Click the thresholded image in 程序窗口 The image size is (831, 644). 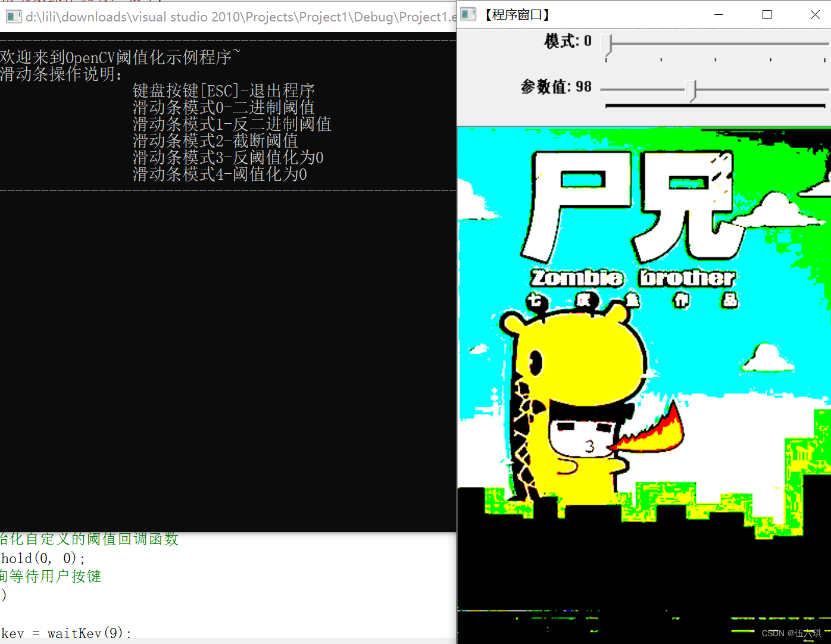click(x=644, y=386)
